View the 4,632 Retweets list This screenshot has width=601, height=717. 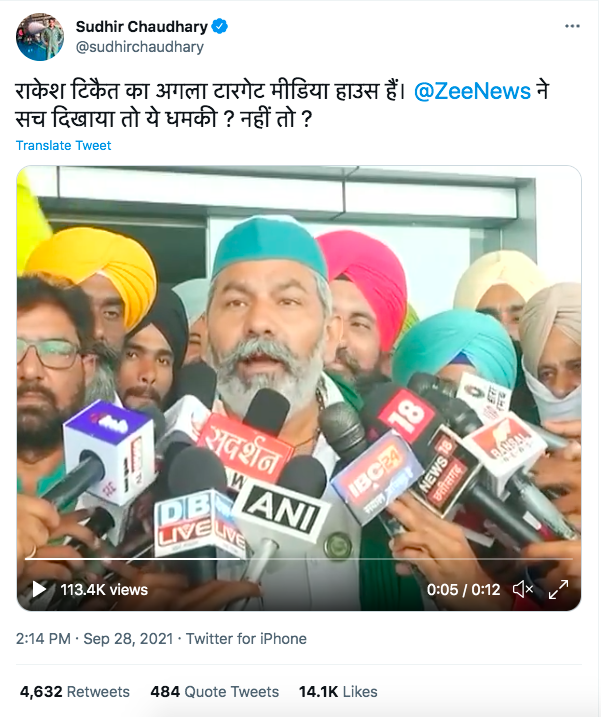click(x=75, y=691)
